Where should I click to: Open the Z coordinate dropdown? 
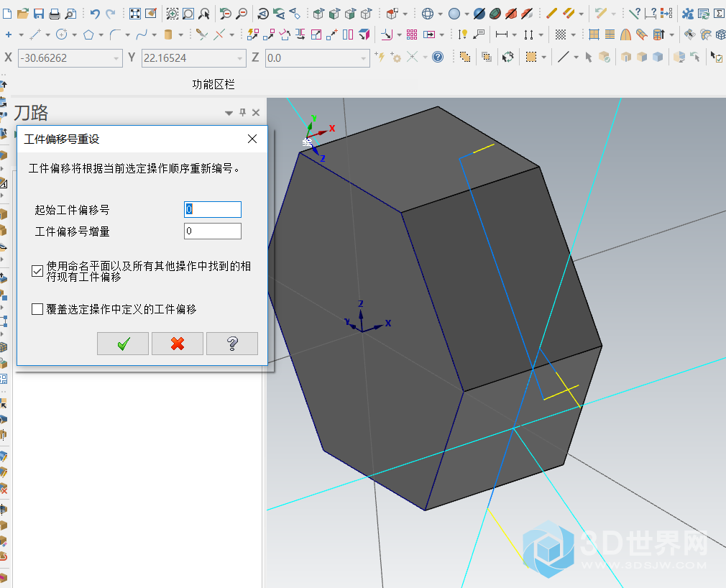pos(363,58)
